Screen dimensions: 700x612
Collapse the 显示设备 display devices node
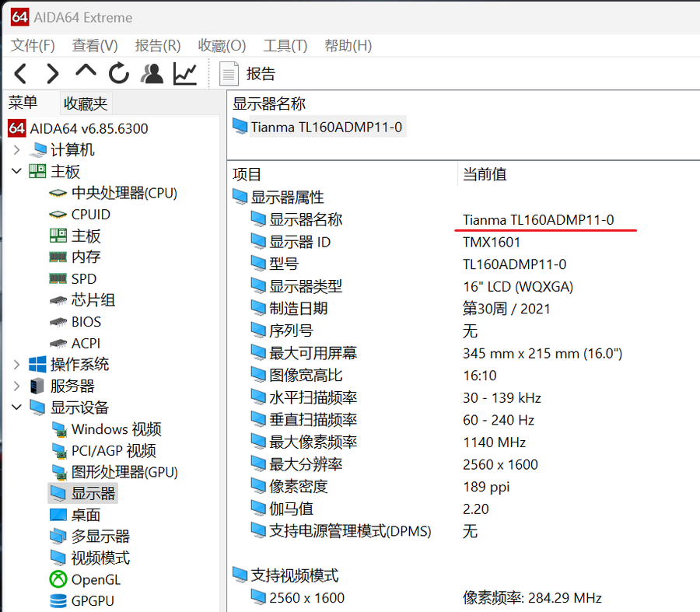pyautogui.click(x=16, y=407)
